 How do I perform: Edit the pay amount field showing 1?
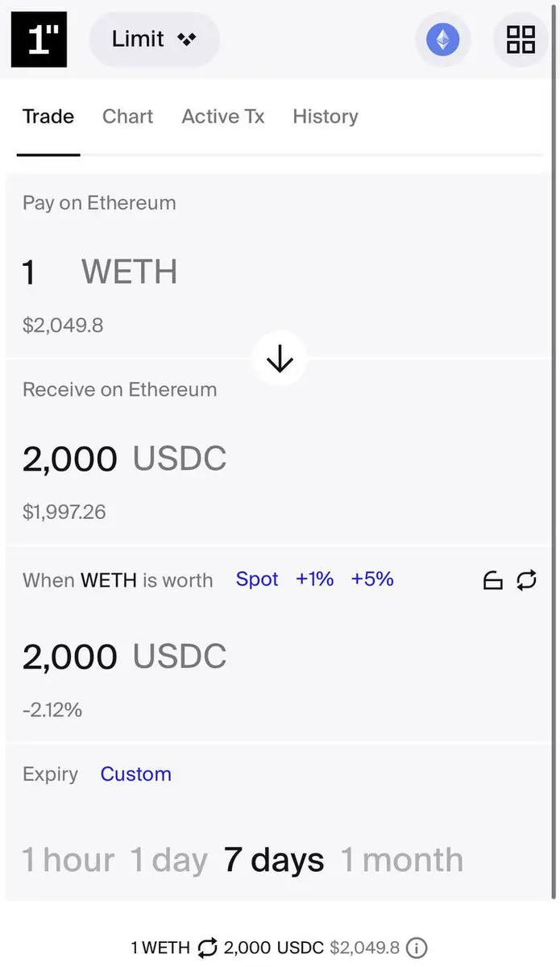(x=29, y=272)
